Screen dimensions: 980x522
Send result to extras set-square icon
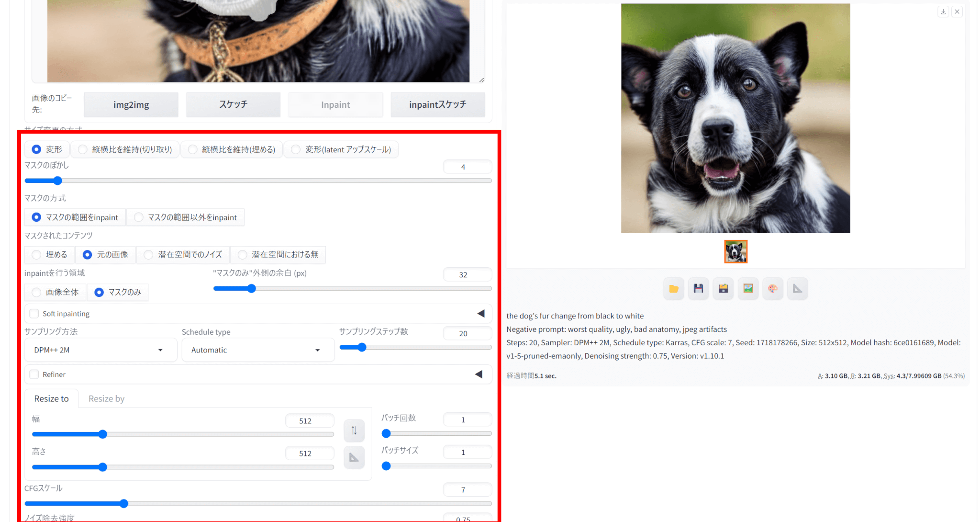tap(798, 289)
